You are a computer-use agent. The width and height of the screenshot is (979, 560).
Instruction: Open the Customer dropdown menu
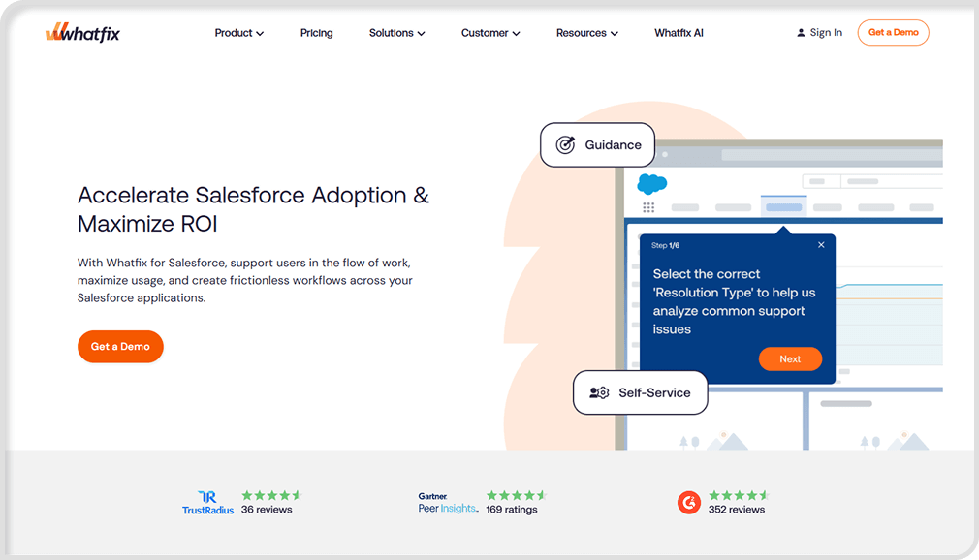tap(490, 33)
